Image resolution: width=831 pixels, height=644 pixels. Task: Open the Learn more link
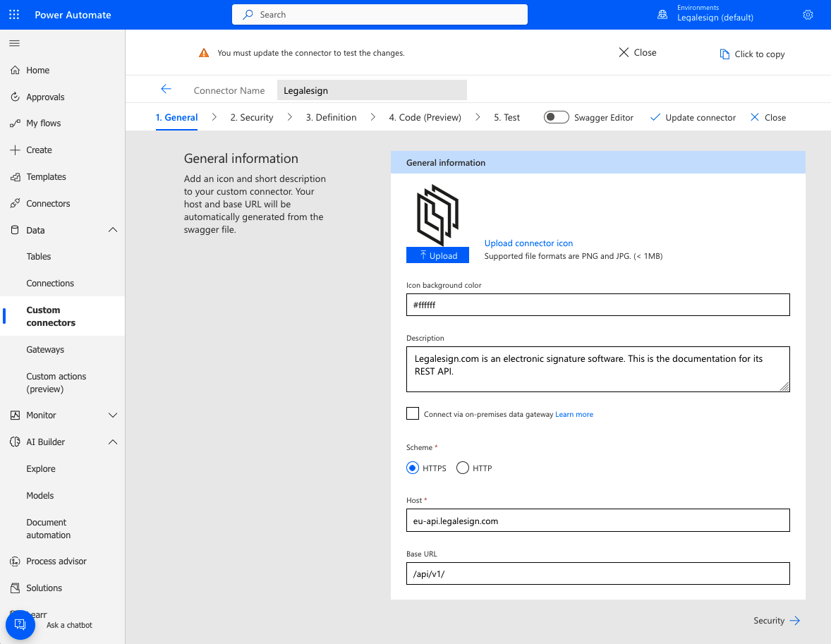[574, 415]
